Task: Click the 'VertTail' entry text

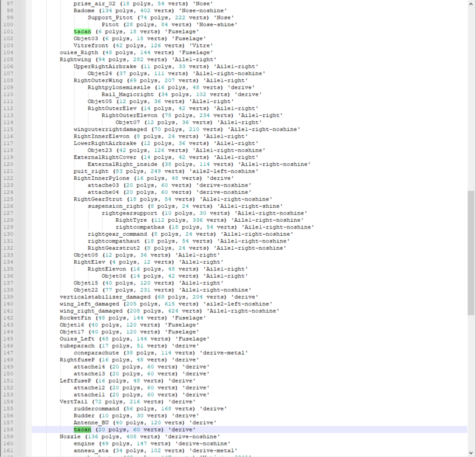Action: 74,402
